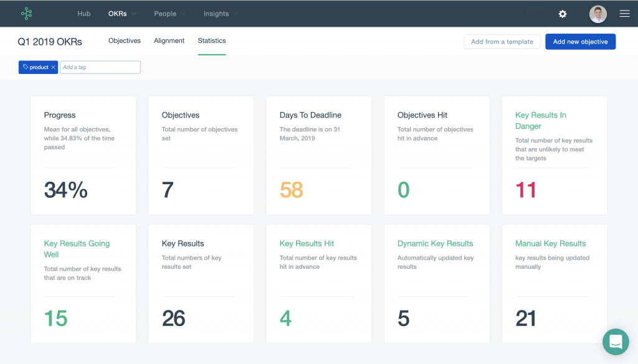Click "Automatically updated key results" text
This screenshot has height=364, width=638.
coord(436,262)
